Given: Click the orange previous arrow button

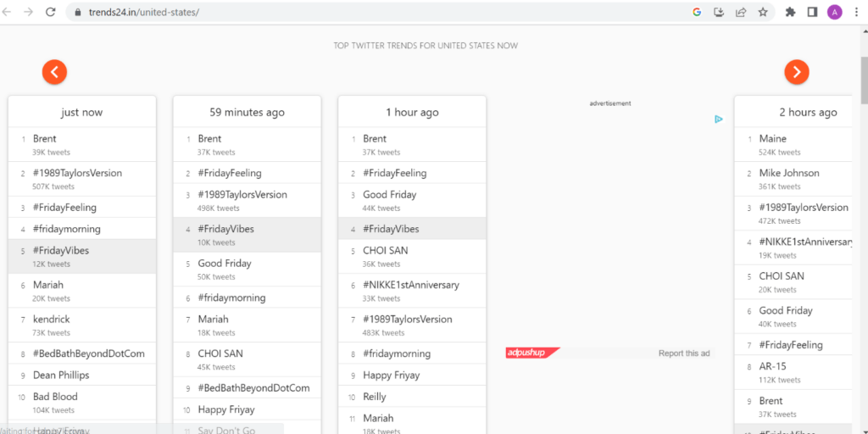Looking at the screenshot, I should click(x=54, y=72).
